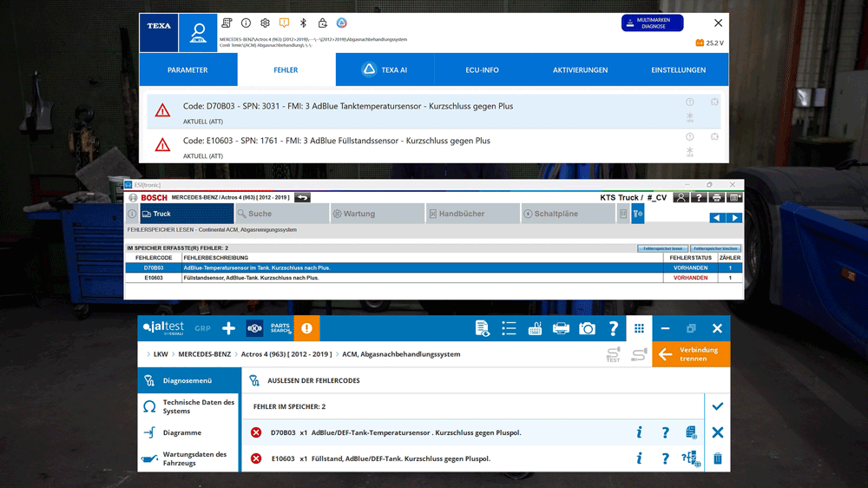Click the padlock icon in TEXA header

322,23
